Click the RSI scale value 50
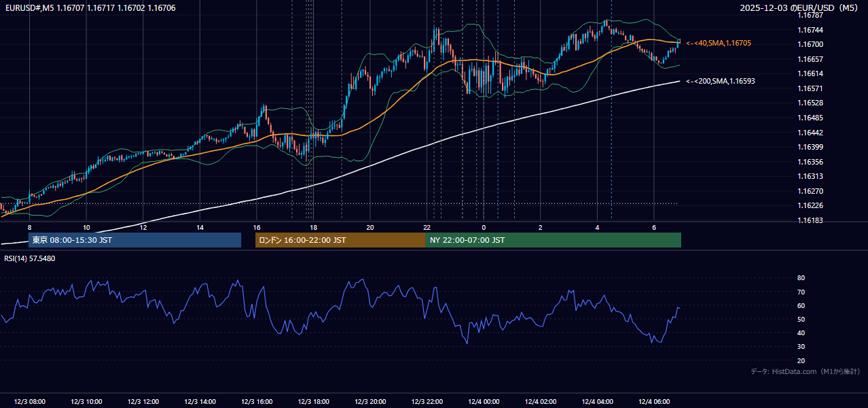 click(x=801, y=319)
